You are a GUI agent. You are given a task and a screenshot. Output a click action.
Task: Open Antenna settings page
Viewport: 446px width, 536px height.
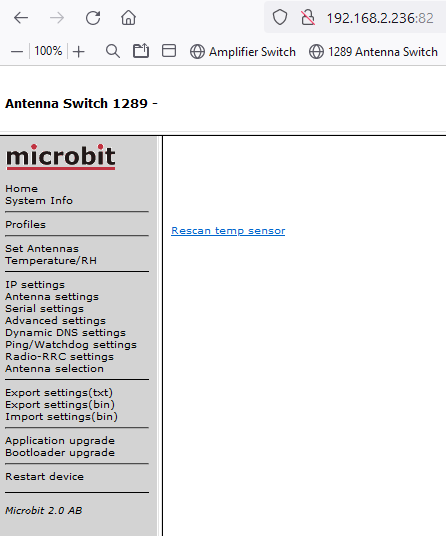tap(52, 297)
